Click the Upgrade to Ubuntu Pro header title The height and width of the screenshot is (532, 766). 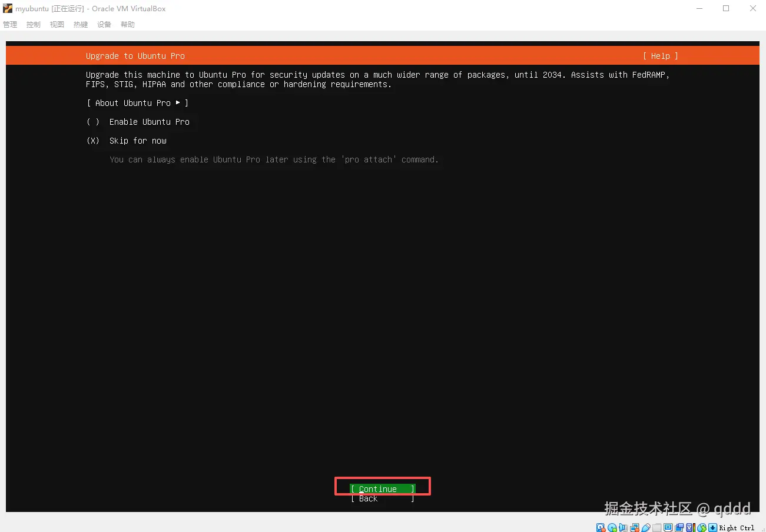[135, 56]
